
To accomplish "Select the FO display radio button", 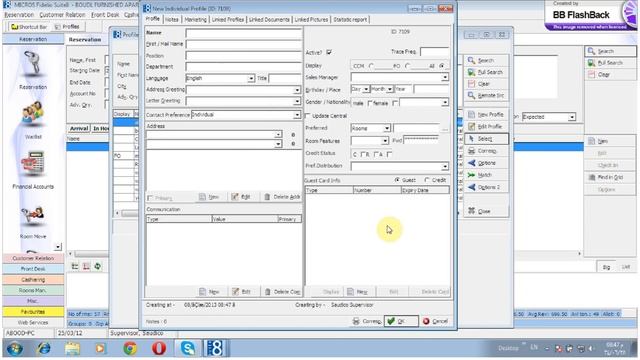I will (x=407, y=66).
